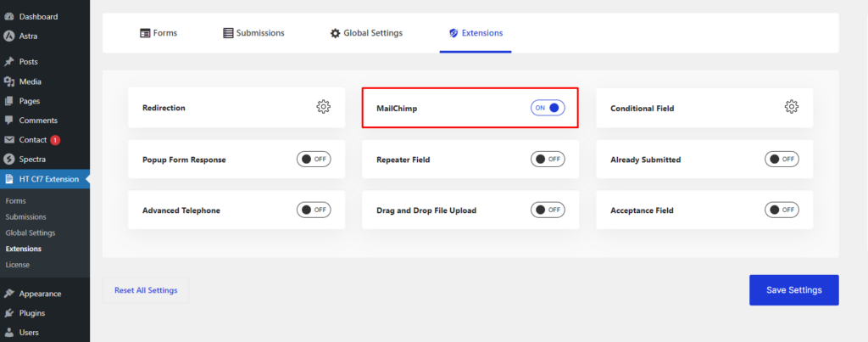The width and height of the screenshot is (868, 342).
Task: Open Redirection settings gear icon
Action: click(323, 108)
